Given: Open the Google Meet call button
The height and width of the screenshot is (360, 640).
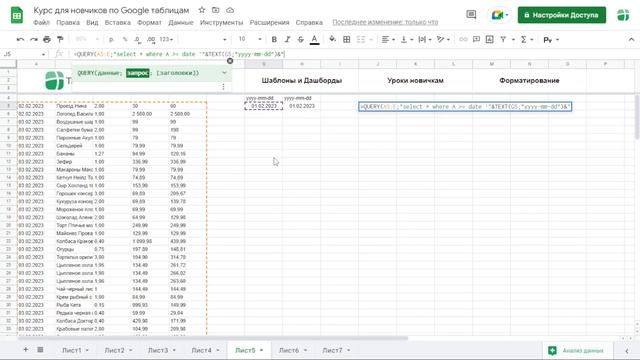Looking at the screenshot, I should point(499,15).
